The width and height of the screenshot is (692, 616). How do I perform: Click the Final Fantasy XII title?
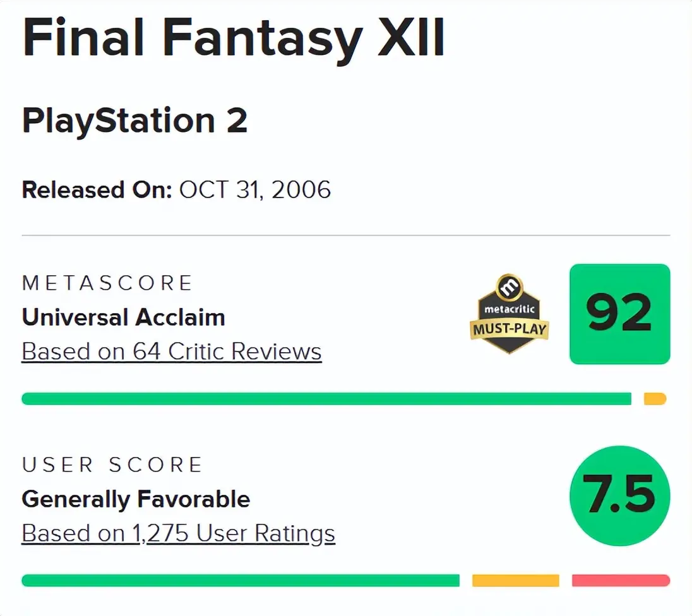coord(234,39)
